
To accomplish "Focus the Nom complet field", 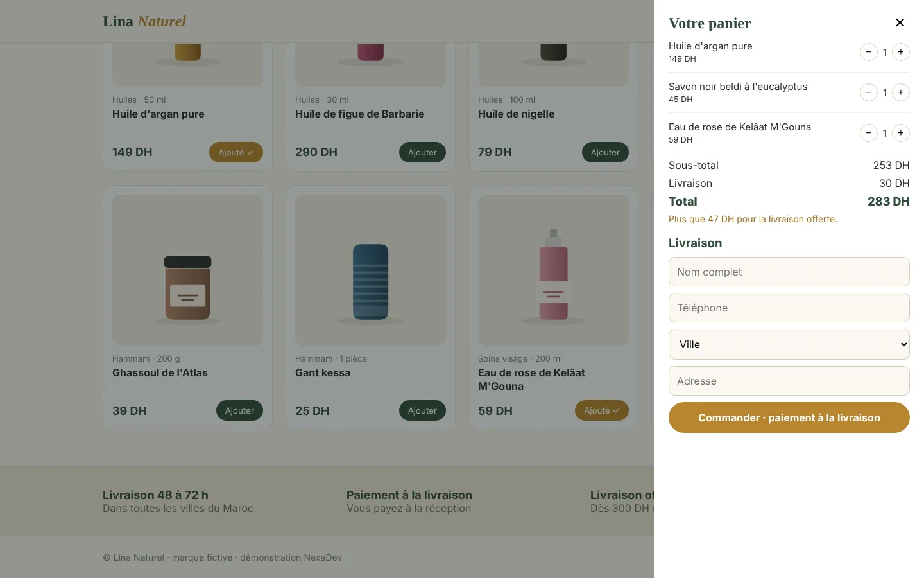I will pos(789,272).
